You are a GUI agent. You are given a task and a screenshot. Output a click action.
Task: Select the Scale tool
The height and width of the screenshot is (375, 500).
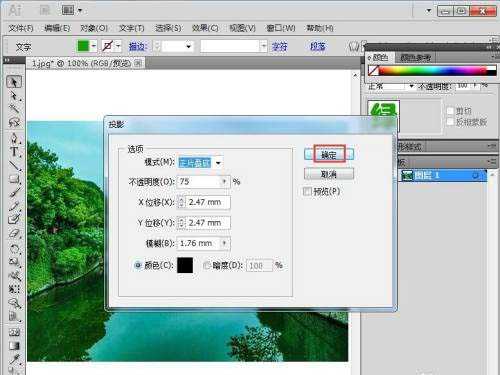point(14,262)
